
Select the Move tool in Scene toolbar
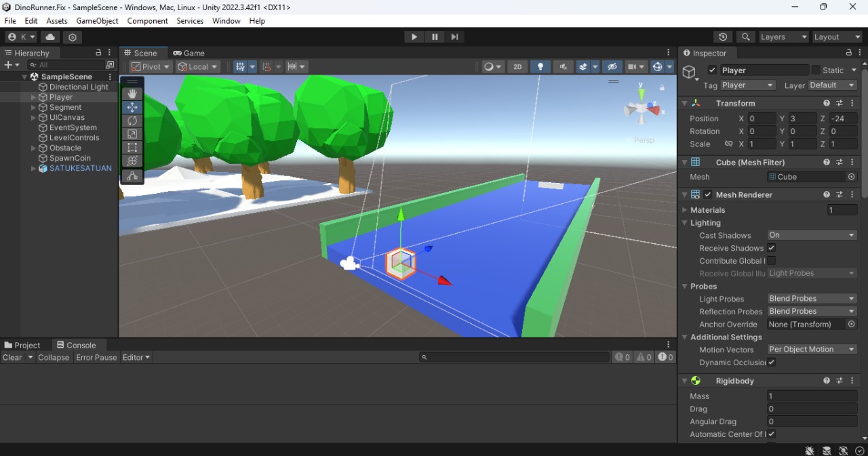pyautogui.click(x=132, y=107)
